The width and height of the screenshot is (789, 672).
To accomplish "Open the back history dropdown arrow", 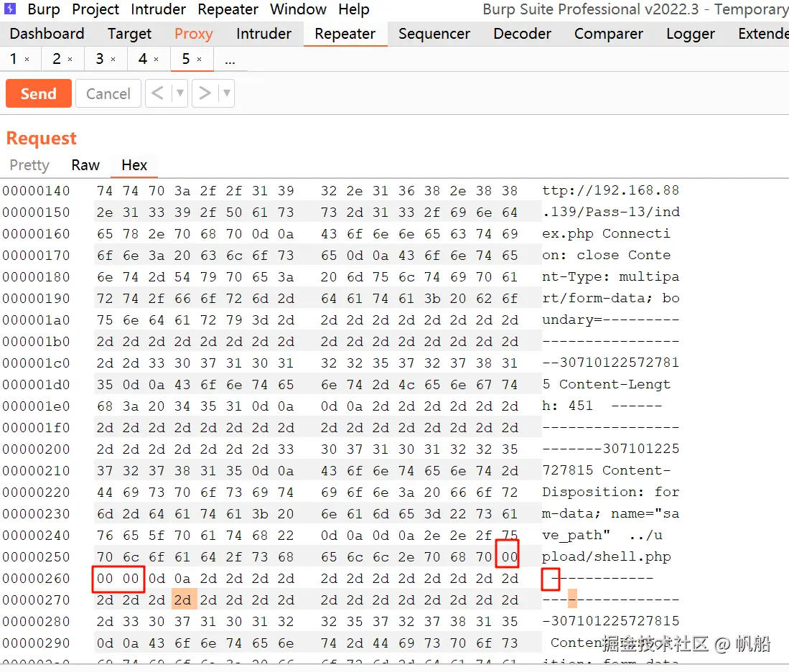I will pyautogui.click(x=179, y=93).
